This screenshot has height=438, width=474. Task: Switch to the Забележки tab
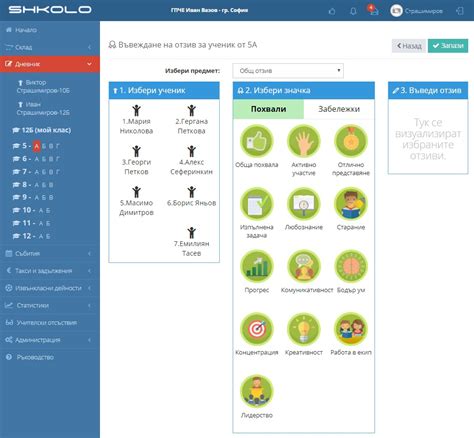(339, 109)
